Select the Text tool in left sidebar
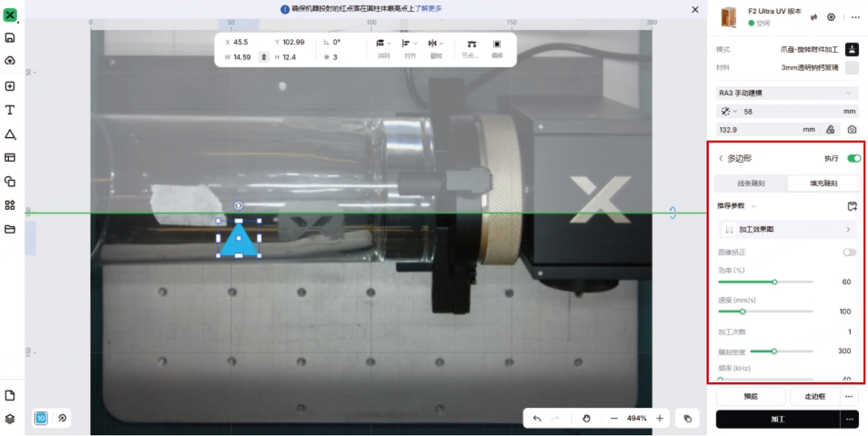The image size is (868, 436). click(10, 110)
